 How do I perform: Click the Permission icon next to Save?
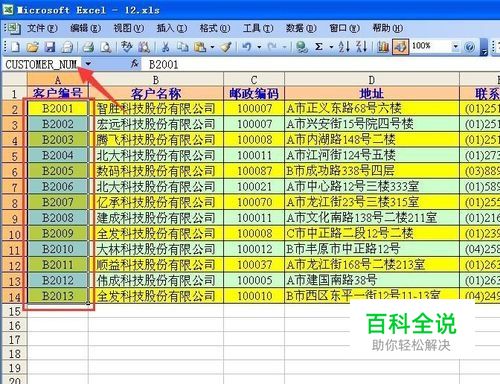point(67,47)
